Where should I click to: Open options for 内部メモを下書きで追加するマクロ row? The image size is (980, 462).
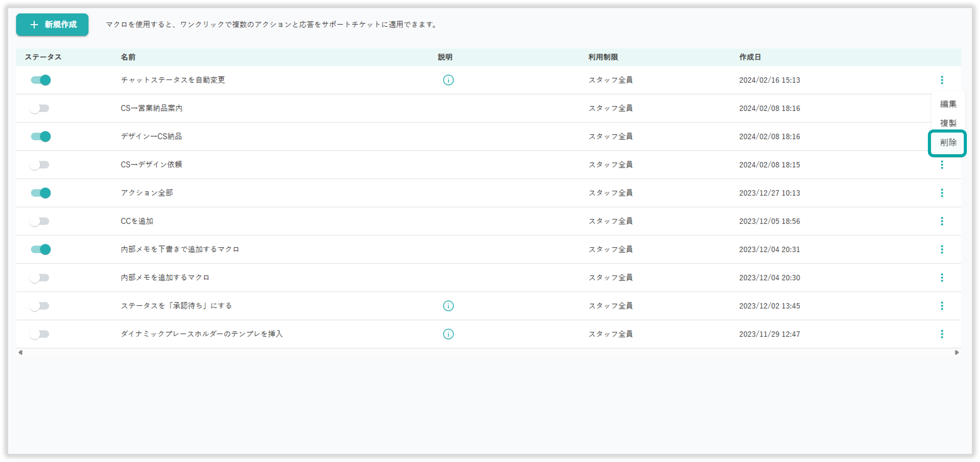[x=942, y=249]
